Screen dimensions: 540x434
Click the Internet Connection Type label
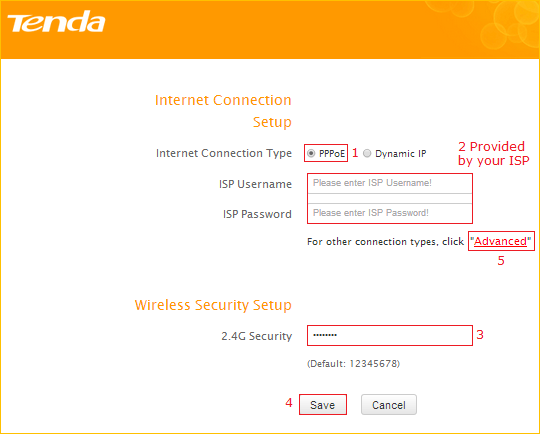tap(224, 153)
